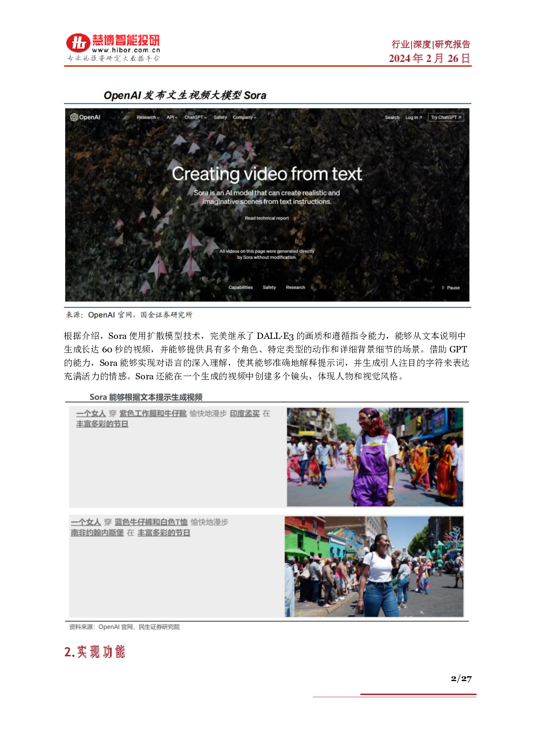Viewport: 535px width, 756px height.
Task: Click the source caption 来源: OpenAI 官网
Action: tap(129, 315)
